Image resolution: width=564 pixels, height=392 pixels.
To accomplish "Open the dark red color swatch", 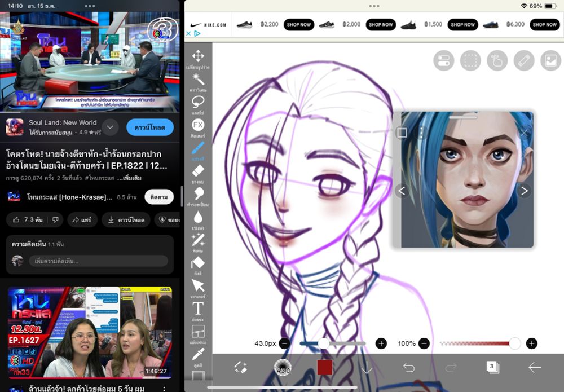I will (x=324, y=368).
